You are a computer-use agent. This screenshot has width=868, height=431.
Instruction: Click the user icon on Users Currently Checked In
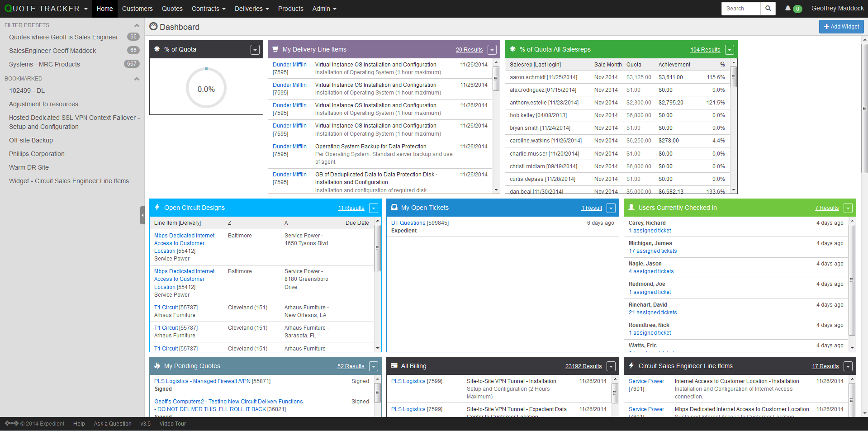631,208
